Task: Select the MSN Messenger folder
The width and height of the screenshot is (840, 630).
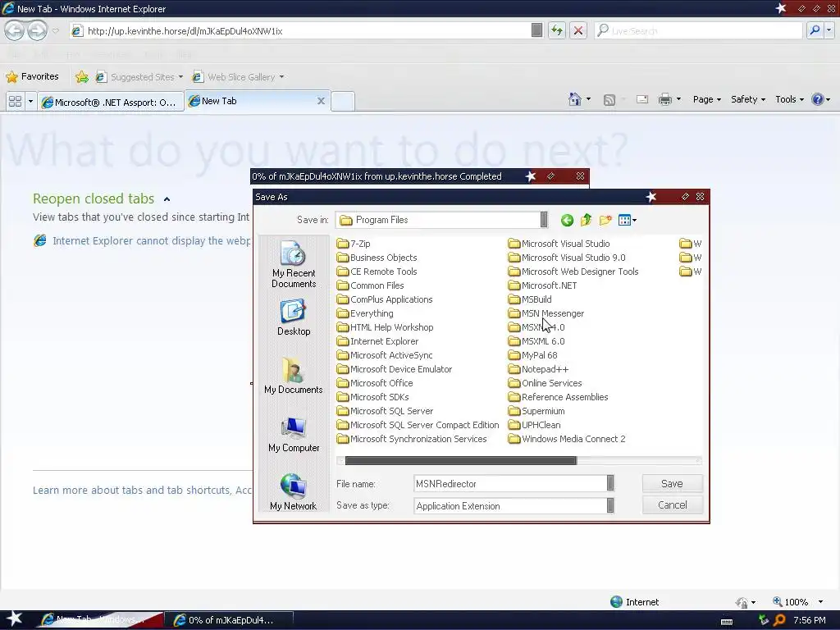Action: coord(546,313)
